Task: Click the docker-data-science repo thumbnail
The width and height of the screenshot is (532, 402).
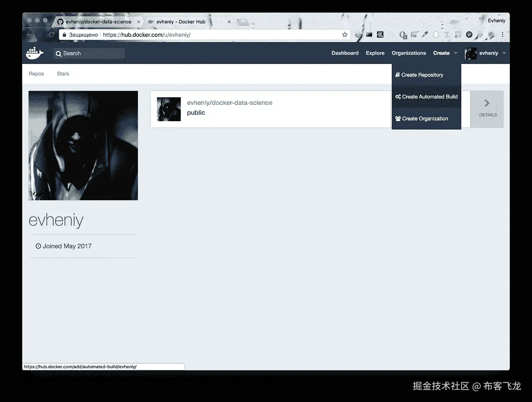Action: pyautogui.click(x=169, y=109)
